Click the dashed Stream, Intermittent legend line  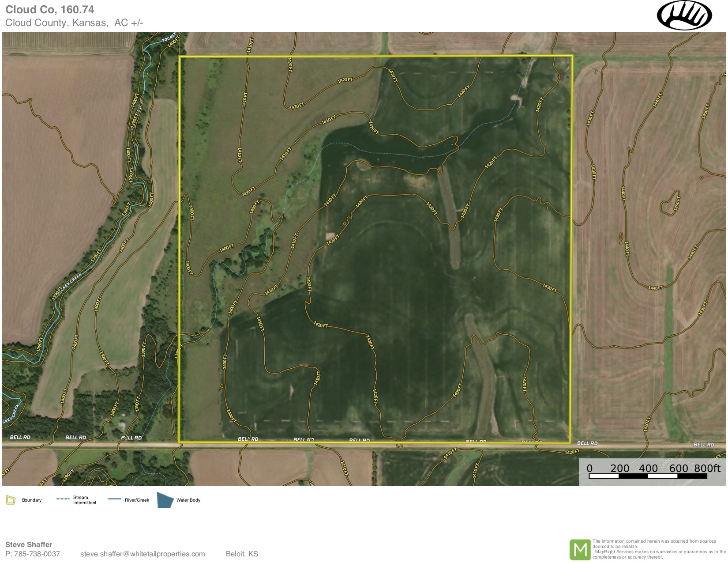[63, 499]
